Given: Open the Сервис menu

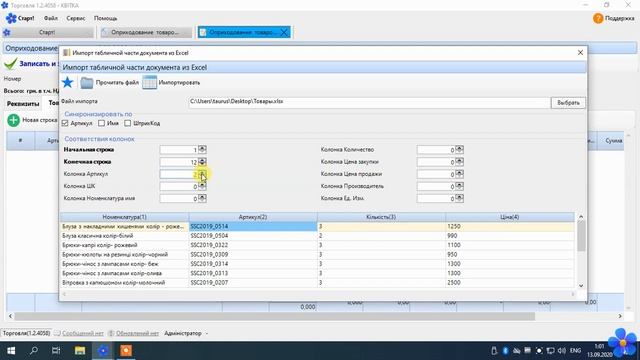Looking at the screenshot, I should pos(76,18).
